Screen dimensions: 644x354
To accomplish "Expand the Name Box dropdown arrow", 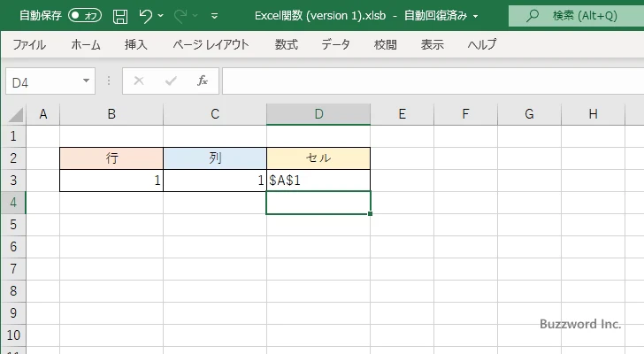I will click(87, 81).
